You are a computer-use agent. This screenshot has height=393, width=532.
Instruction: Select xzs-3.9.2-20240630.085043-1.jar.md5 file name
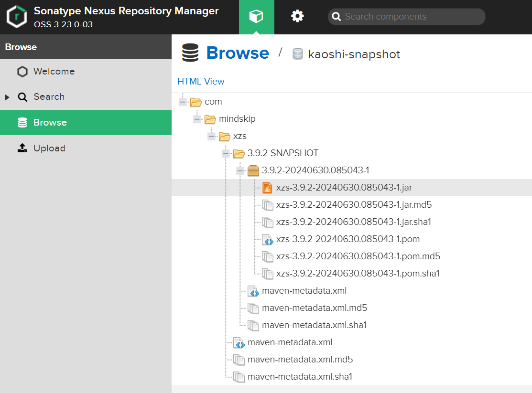tap(354, 205)
